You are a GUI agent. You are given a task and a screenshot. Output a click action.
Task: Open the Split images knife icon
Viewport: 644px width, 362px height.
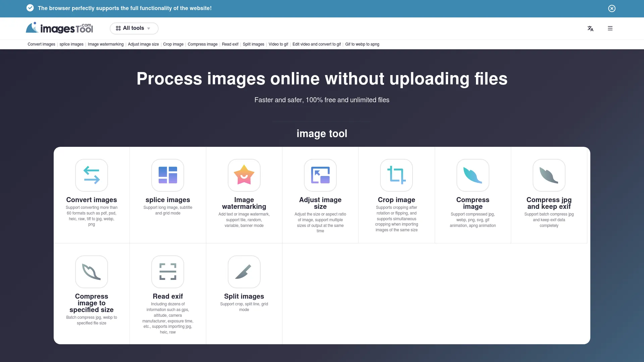click(244, 272)
